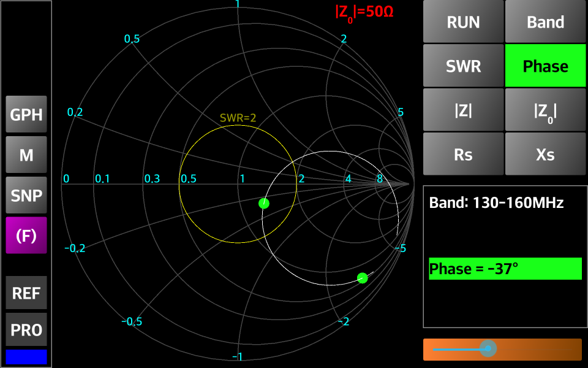588x368 pixels.
Task: Toggle the green Phase button
Action: [x=545, y=66]
